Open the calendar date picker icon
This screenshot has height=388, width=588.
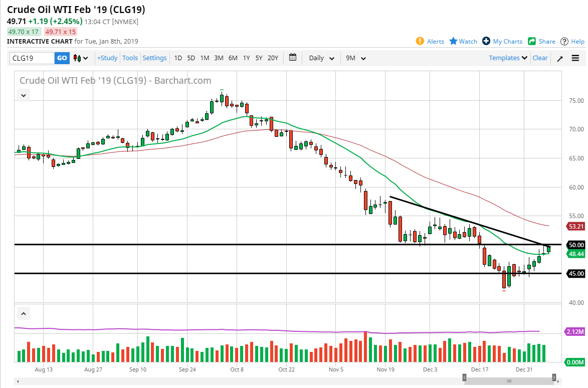(293, 58)
